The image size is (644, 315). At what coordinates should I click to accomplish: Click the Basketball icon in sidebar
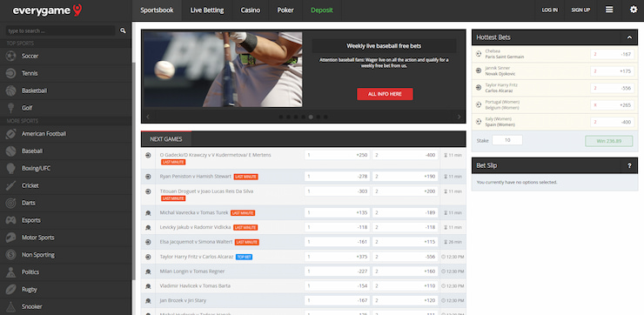[x=11, y=90]
